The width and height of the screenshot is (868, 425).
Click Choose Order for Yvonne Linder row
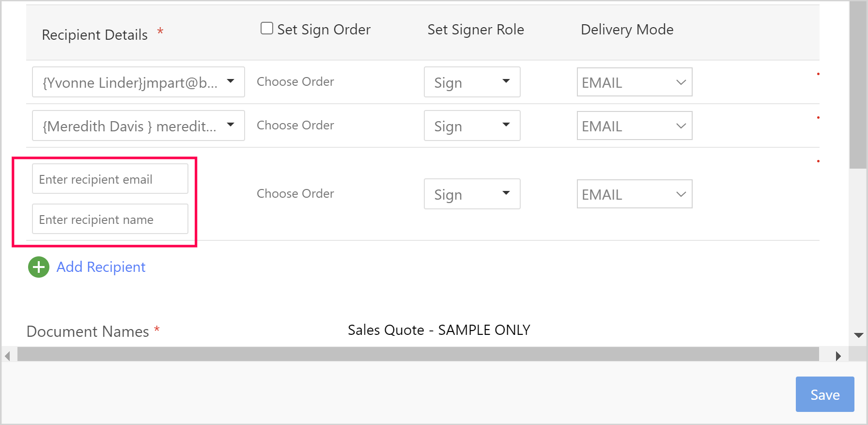[295, 81]
